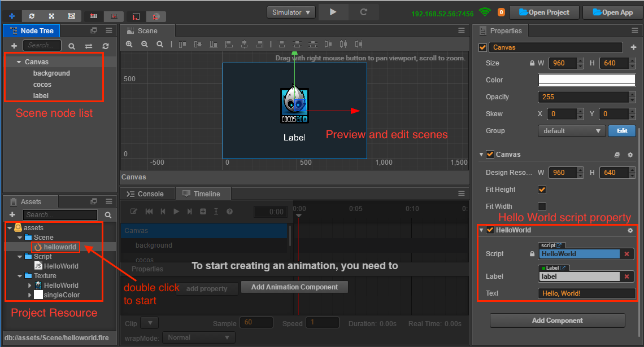Select the Scale transform tool
The height and width of the screenshot is (347, 644).
[51, 16]
